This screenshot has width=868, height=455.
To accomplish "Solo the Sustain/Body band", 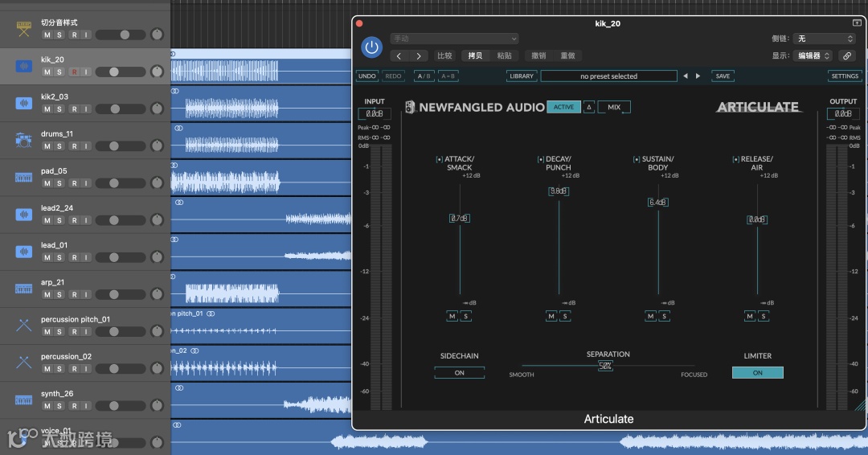I will tap(665, 317).
